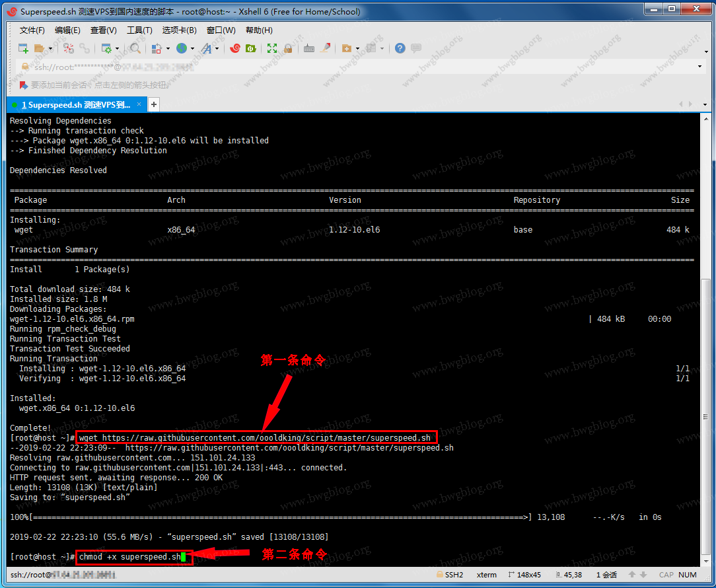Screen dimensions: 716x588
Task: Open Help with the blue question icon
Action: (400, 48)
